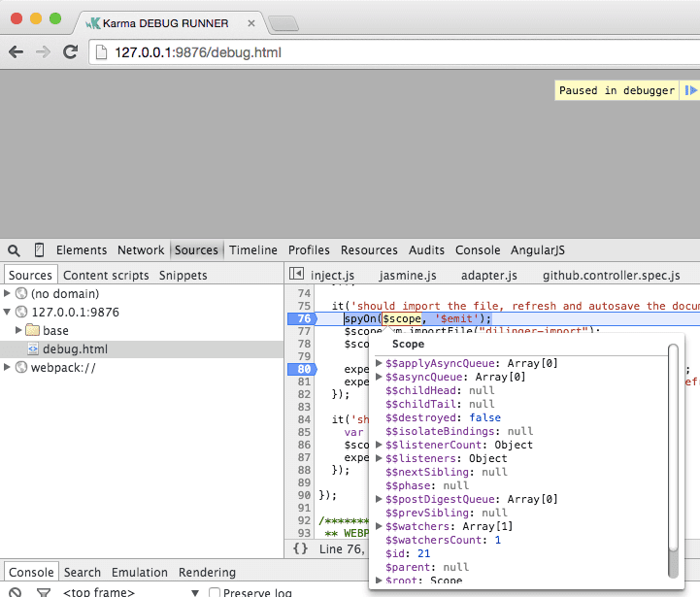Open the github.controller.spec.js file tab
The width and height of the screenshot is (700, 597).
611,276
